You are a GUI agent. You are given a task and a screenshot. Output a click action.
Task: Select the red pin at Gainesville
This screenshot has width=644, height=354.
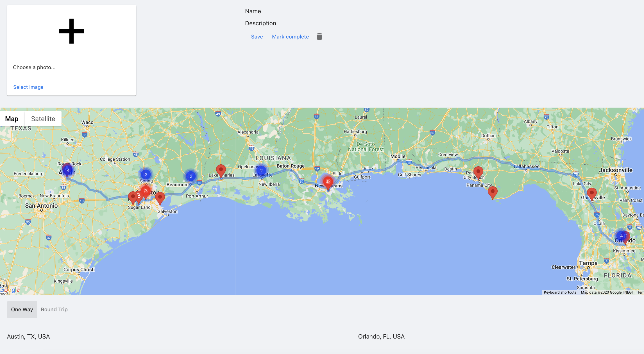pos(592,194)
